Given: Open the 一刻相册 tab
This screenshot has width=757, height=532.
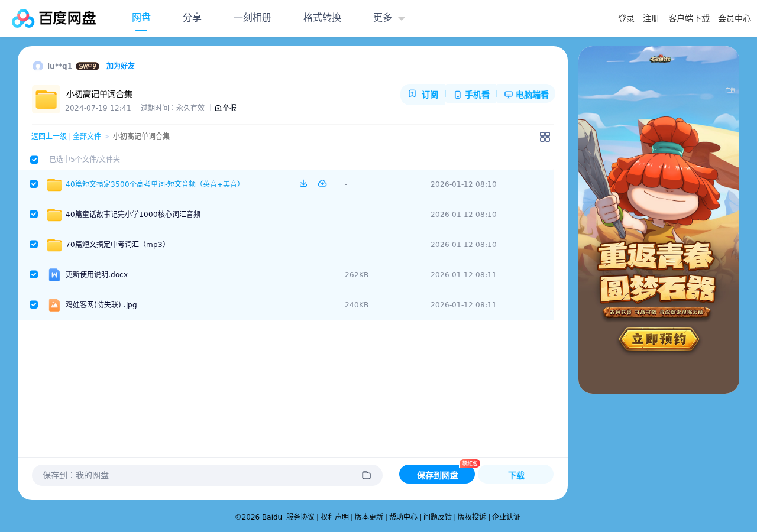Looking at the screenshot, I should pyautogui.click(x=253, y=18).
